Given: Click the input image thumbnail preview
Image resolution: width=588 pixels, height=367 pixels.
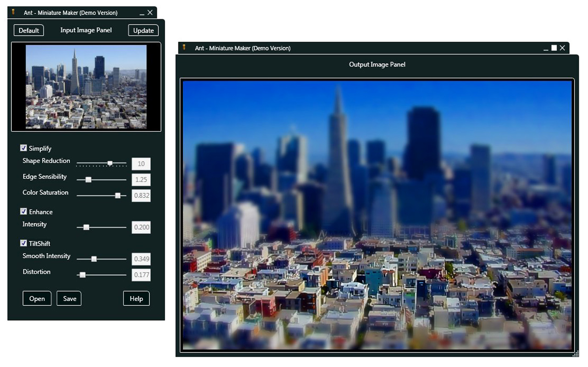Looking at the screenshot, I should 86,86.
